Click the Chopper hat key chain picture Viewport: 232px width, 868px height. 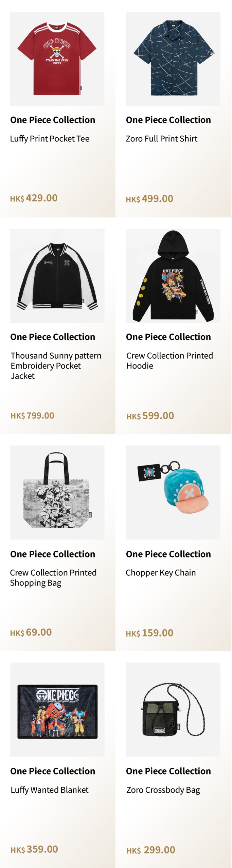click(x=173, y=492)
